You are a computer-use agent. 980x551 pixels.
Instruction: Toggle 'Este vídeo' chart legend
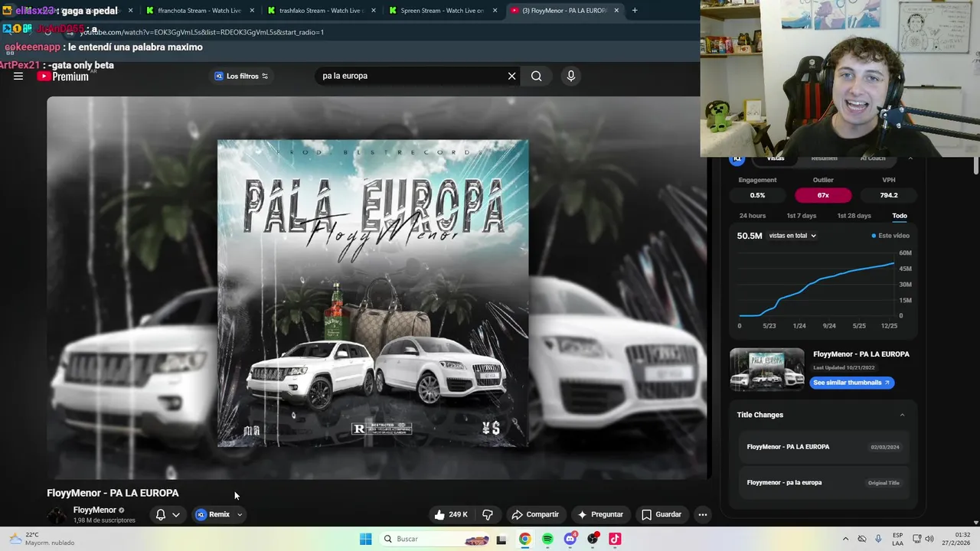point(890,236)
